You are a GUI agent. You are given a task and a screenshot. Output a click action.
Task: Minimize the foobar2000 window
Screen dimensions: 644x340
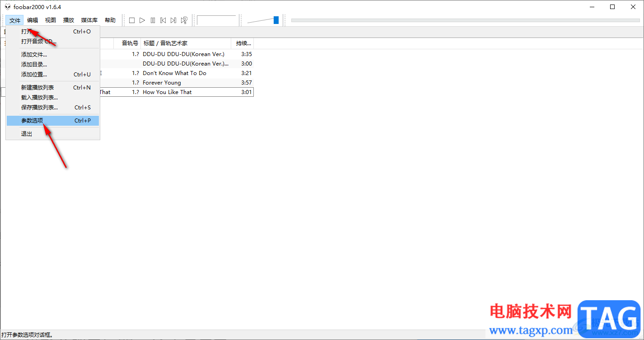pos(592,7)
